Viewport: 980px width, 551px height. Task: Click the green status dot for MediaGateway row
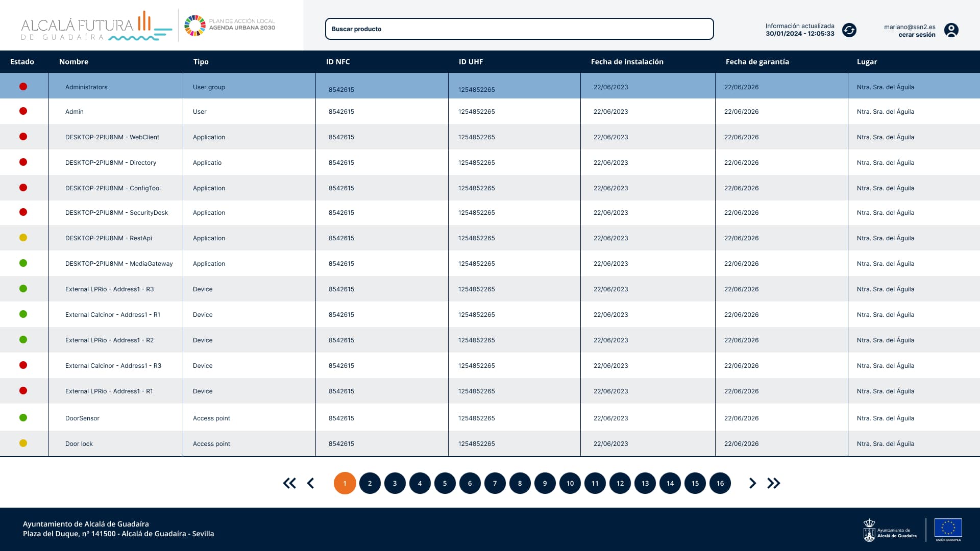click(x=23, y=263)
